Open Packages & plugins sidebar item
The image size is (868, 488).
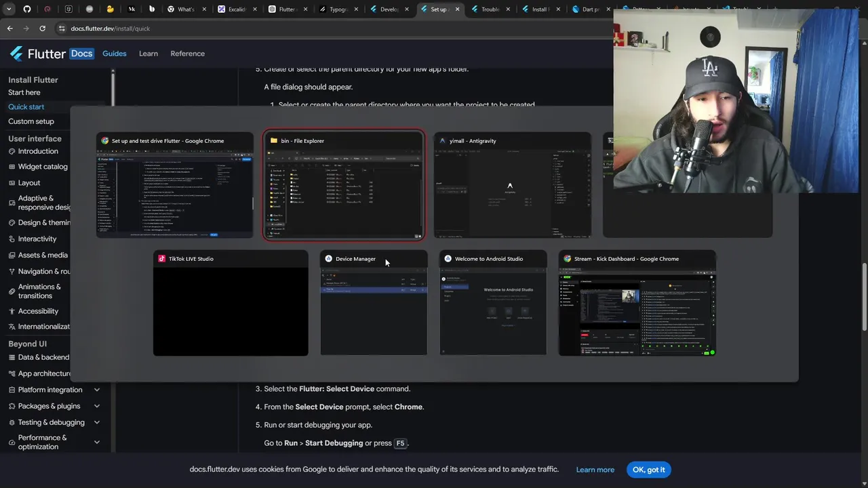[x=49, y=406]
